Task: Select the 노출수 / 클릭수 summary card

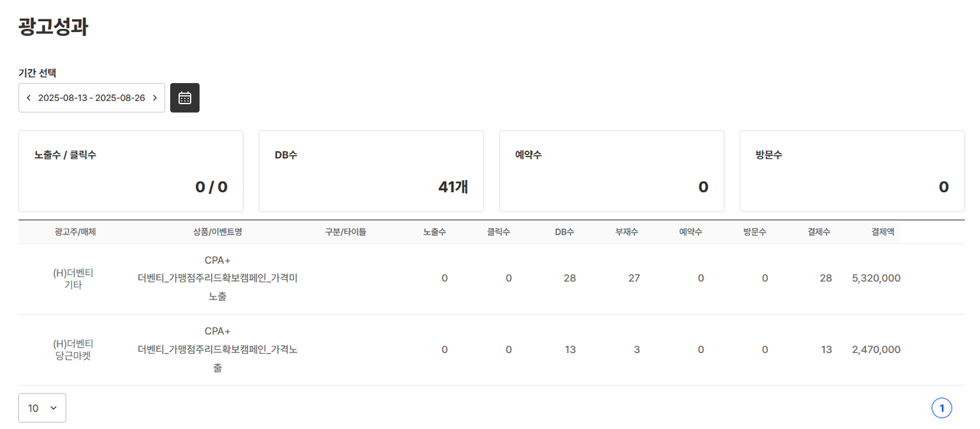Action: [x=131, y=170]
